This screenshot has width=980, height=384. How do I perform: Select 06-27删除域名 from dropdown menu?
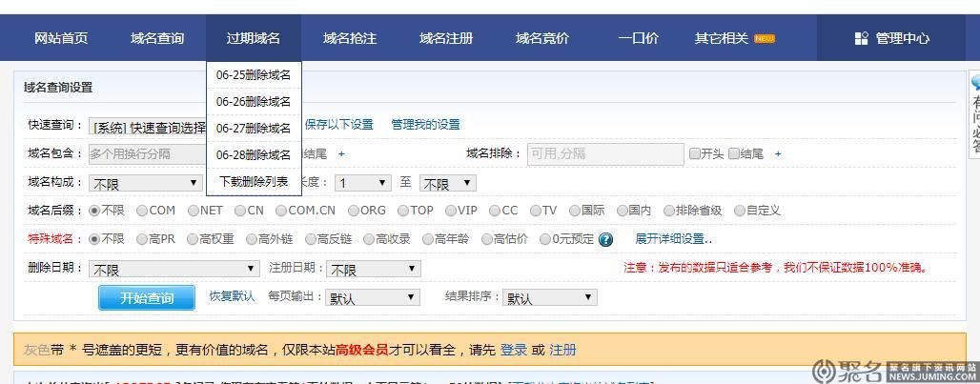pyautogui.click(x=254, y=128)
